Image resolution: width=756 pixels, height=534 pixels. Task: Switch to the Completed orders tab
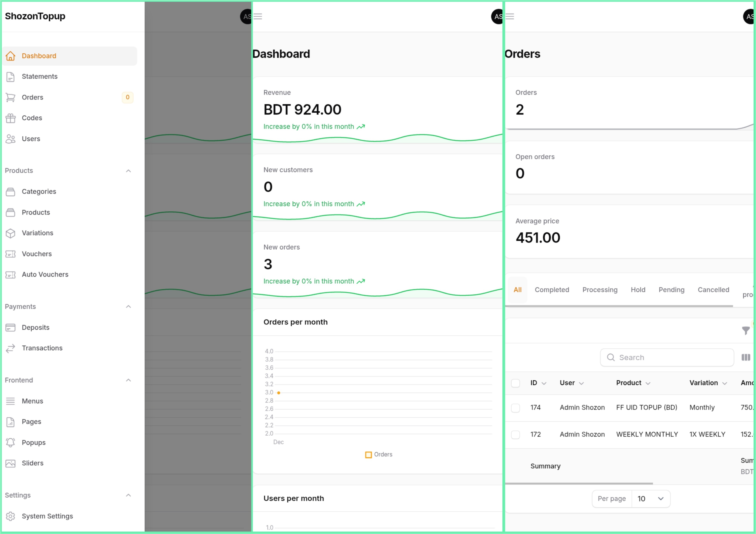(x=551, y=290)
